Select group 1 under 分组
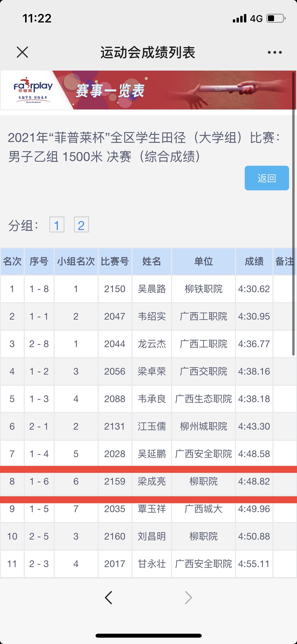The width and height of the screenshot is (297, 644). point(57,225)
